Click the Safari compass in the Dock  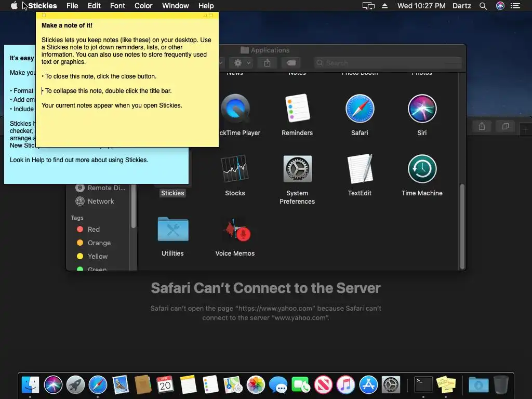[x=98, y=385]
